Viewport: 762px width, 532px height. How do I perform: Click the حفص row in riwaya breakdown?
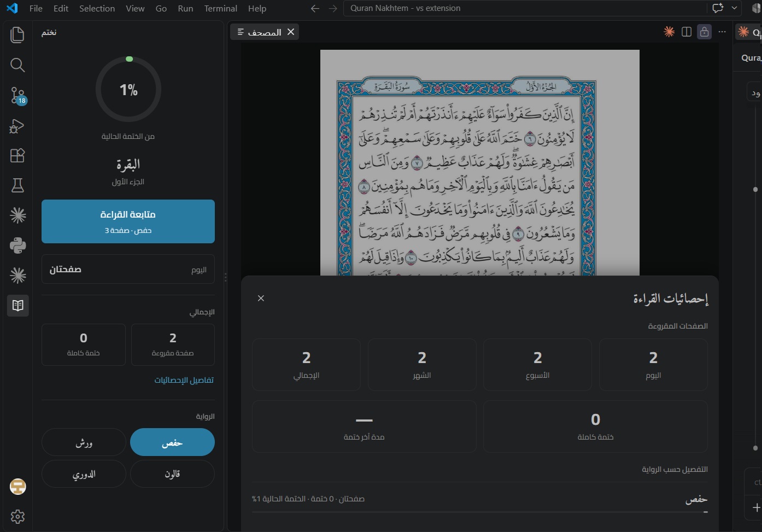pyautogui.click(x=480, y=499)
